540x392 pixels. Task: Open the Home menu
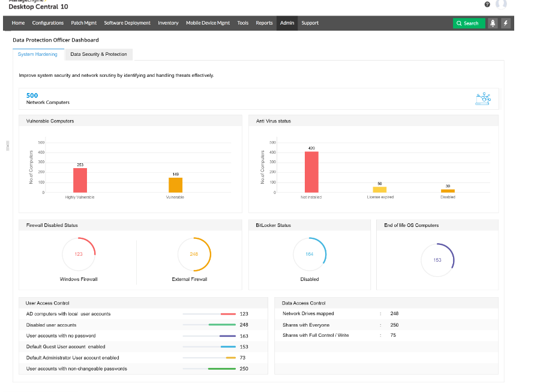pyautogui.click(x=18, y=23)
